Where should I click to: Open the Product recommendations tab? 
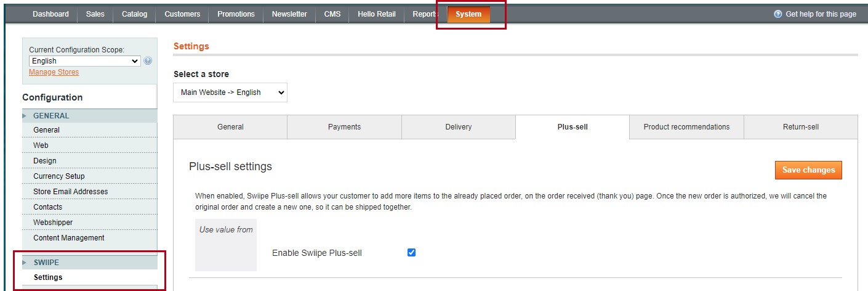point(686,127)
